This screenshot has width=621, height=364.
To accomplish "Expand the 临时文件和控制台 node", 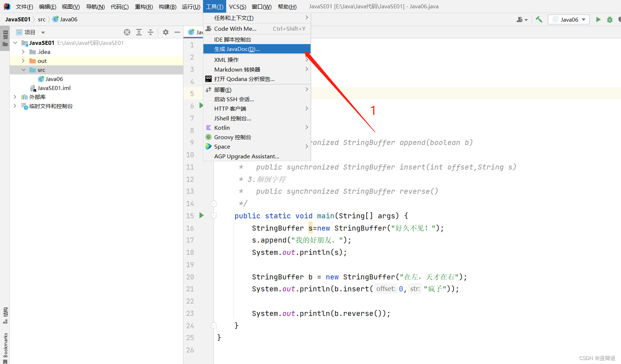I will click(x=15, y=106).
